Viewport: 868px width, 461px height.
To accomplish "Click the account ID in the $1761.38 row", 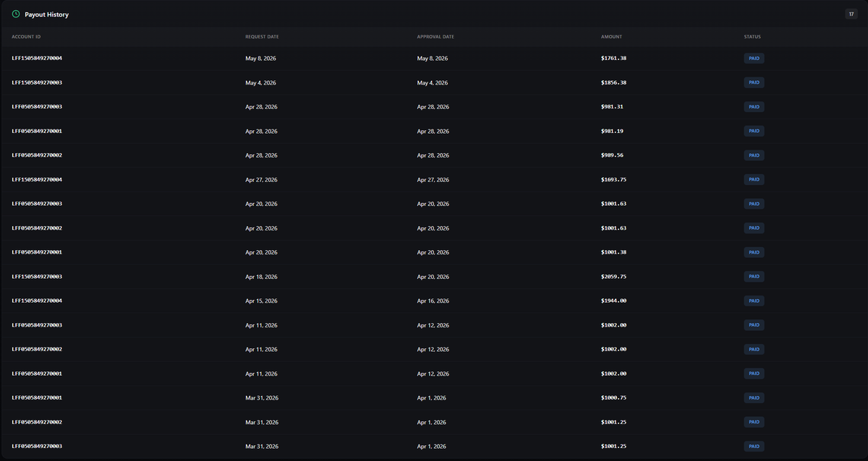I will [x=37, y=59].
